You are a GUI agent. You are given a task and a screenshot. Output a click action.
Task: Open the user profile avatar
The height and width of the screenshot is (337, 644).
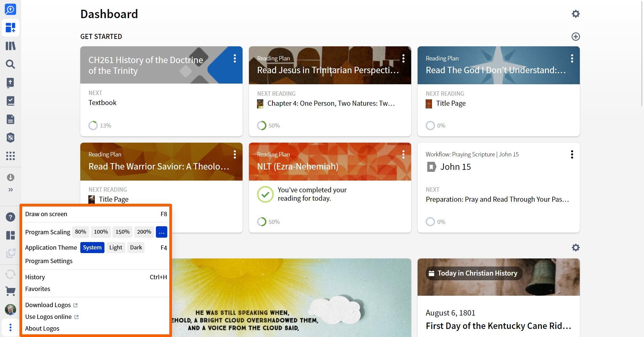point(10,309)
